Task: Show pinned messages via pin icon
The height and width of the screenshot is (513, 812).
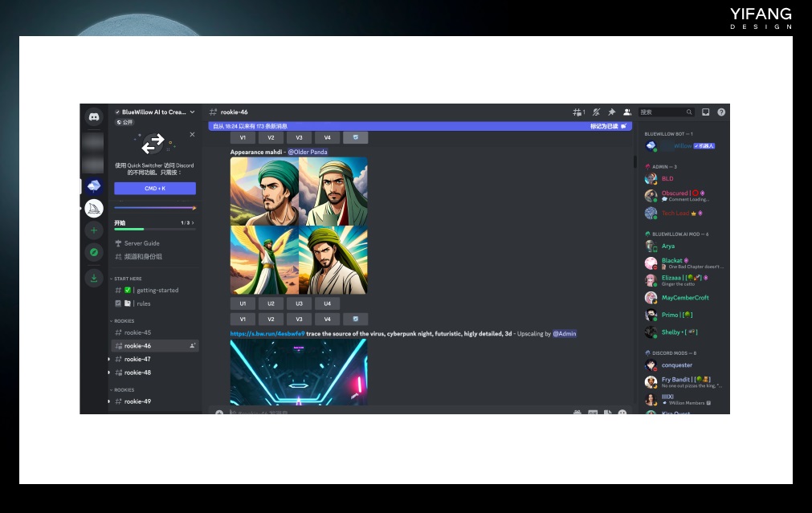Action: [611, 112]
